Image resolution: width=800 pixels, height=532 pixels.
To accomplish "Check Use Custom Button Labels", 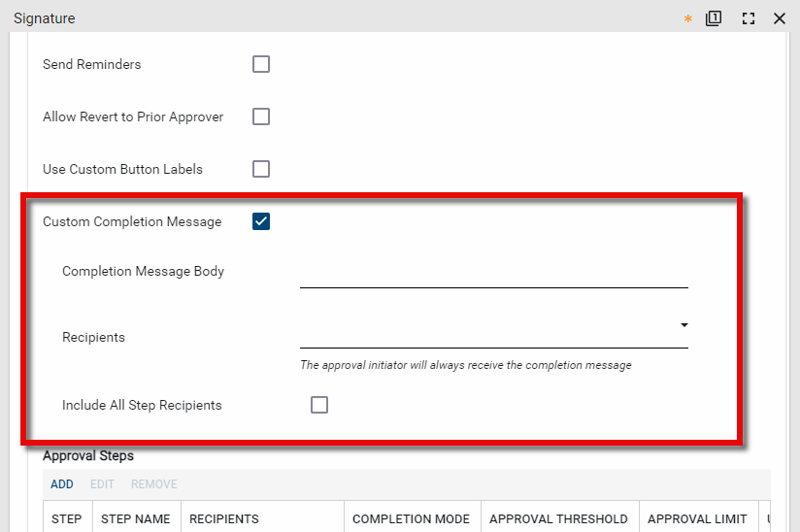I will point(261,169).
